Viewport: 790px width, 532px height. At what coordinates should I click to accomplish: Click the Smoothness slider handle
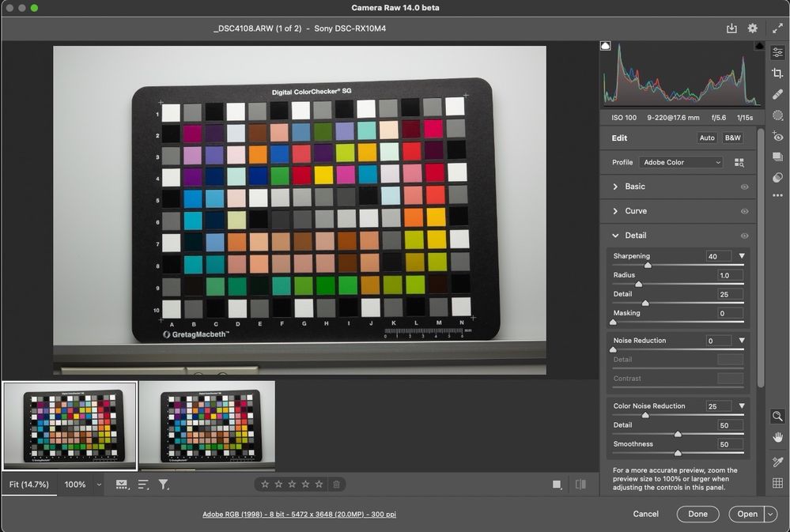coord(678,453)
